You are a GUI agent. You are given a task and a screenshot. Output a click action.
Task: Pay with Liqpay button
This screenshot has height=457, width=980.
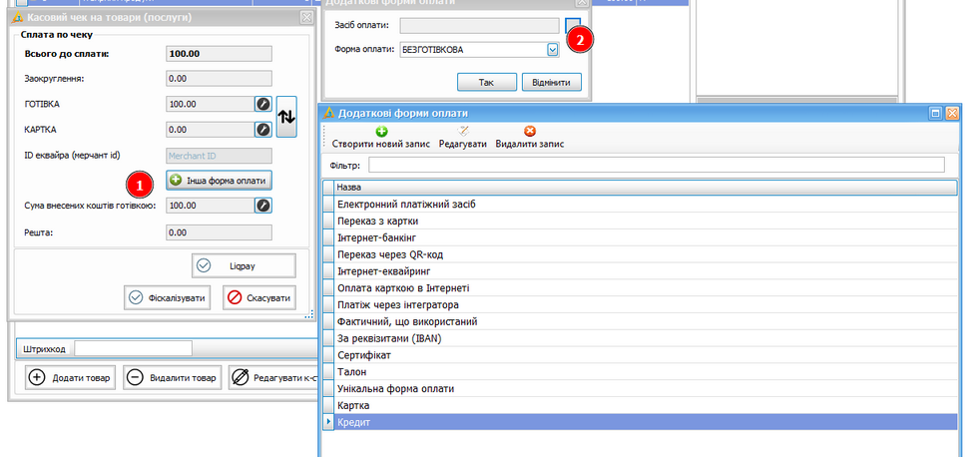click(x=244, y=265)
